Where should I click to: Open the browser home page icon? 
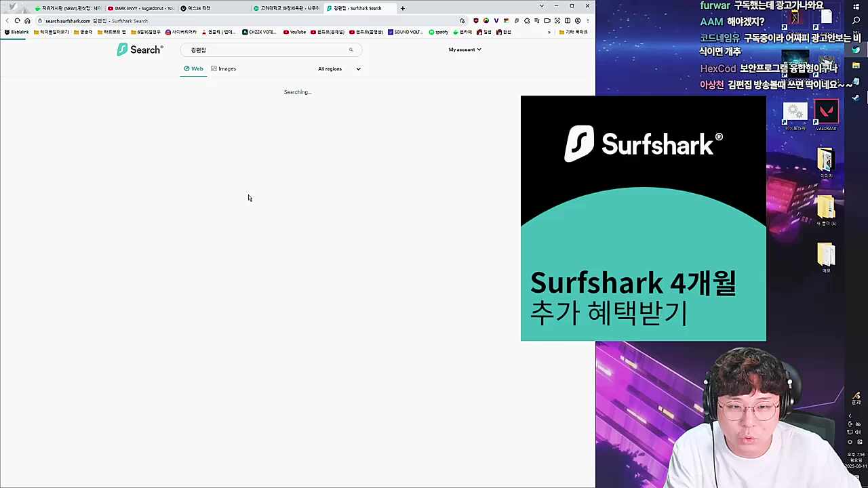point(27,21)
